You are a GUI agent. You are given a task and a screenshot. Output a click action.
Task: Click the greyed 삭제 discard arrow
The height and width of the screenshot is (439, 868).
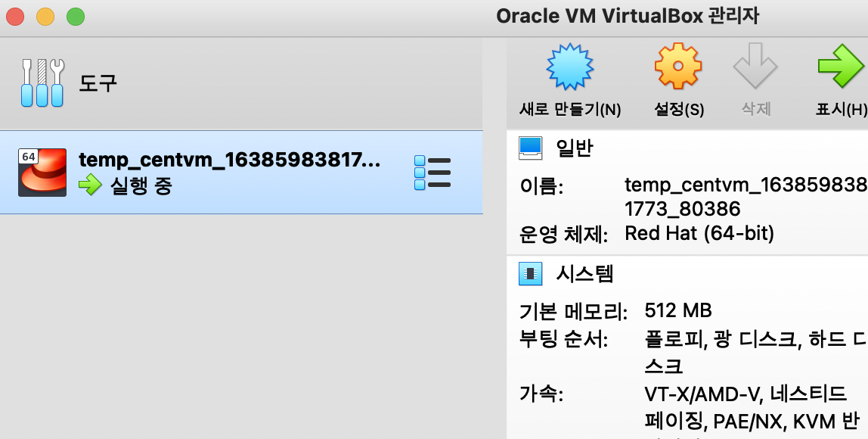tap(755, 81)
